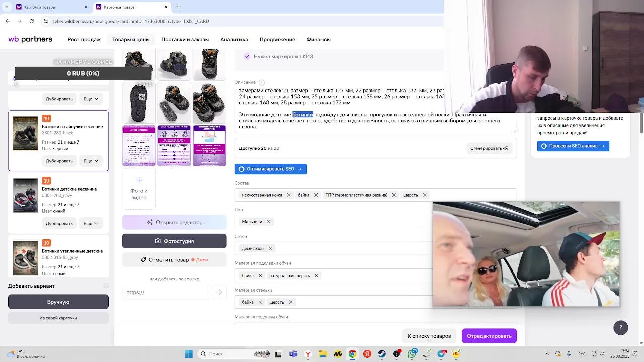Expand Еще menu for the черный variant
Screen dimensions: 644x362
tap(91, 161)
